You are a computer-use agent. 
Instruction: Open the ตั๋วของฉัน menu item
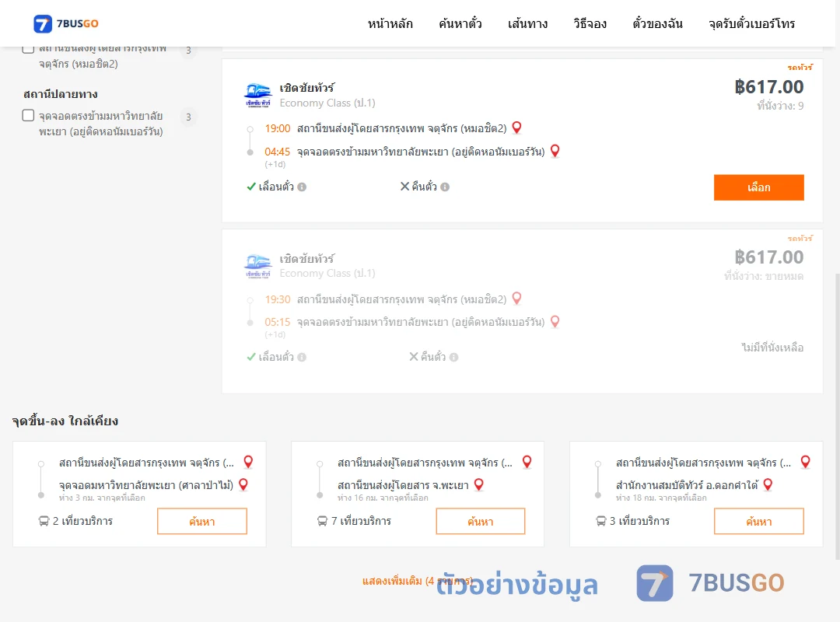pyautogui.click(x=657, y=23)
